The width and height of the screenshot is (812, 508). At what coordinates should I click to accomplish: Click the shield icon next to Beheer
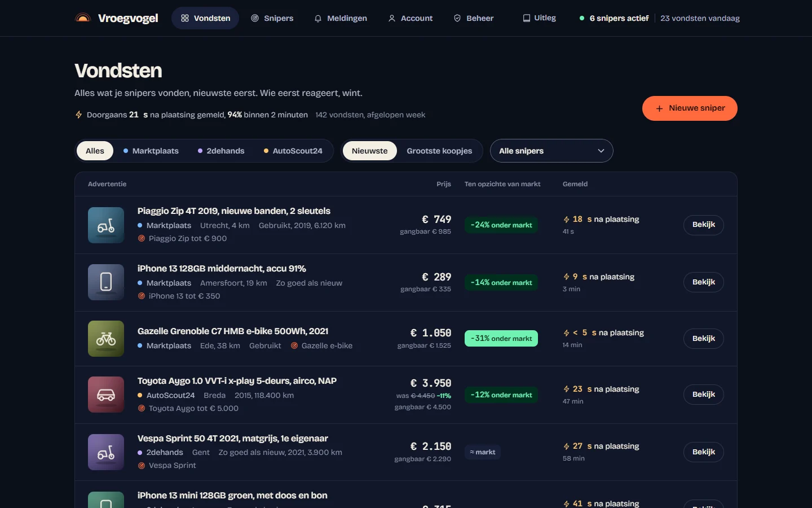click(x=457, y=18)
